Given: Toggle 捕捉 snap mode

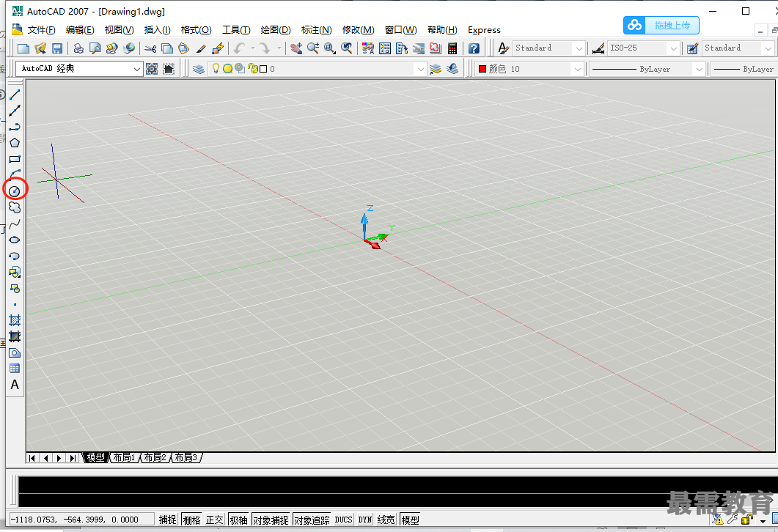Looking at the screenshot, I should [x=168, y=520].
